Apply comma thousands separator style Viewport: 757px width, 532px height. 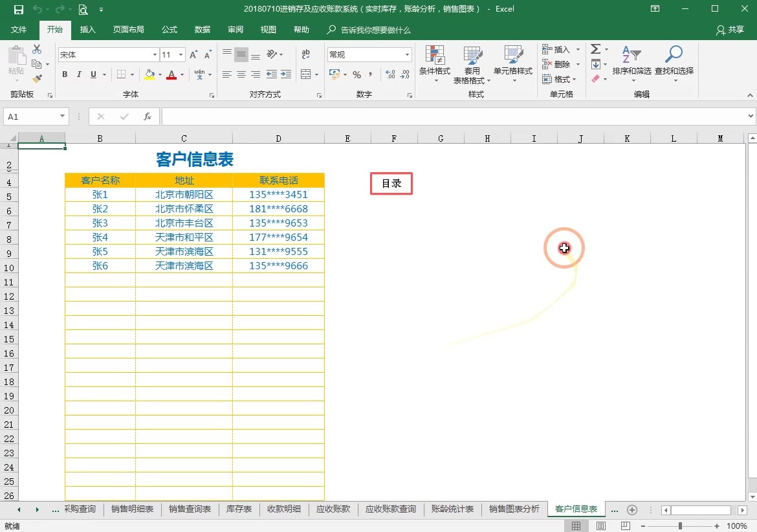click(x=370, y=74)
